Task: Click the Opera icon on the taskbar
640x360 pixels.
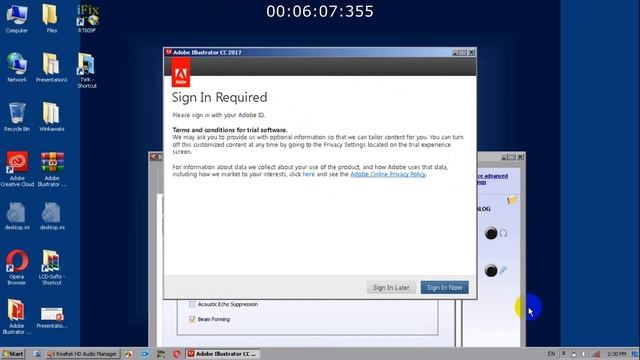Action: [x=176, y=354]
